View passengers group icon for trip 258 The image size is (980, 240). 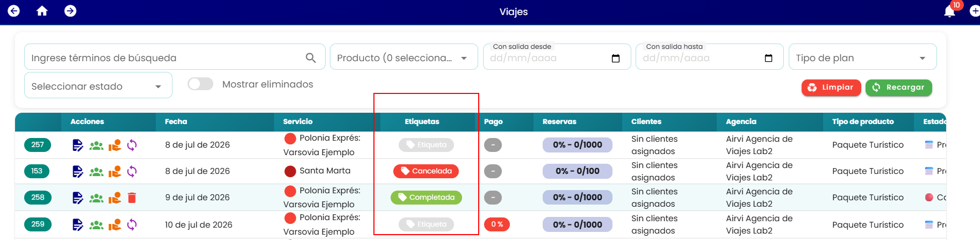96,198
